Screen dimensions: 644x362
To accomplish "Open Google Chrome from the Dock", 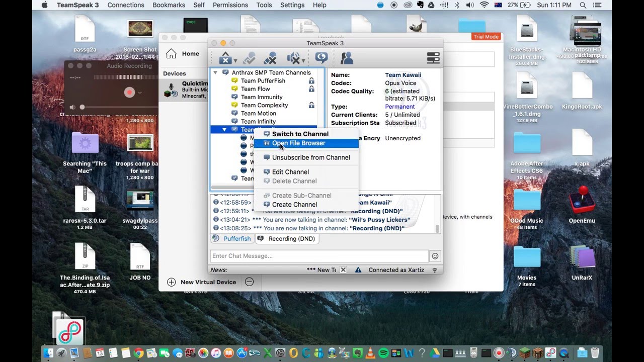I will point(138,353).
